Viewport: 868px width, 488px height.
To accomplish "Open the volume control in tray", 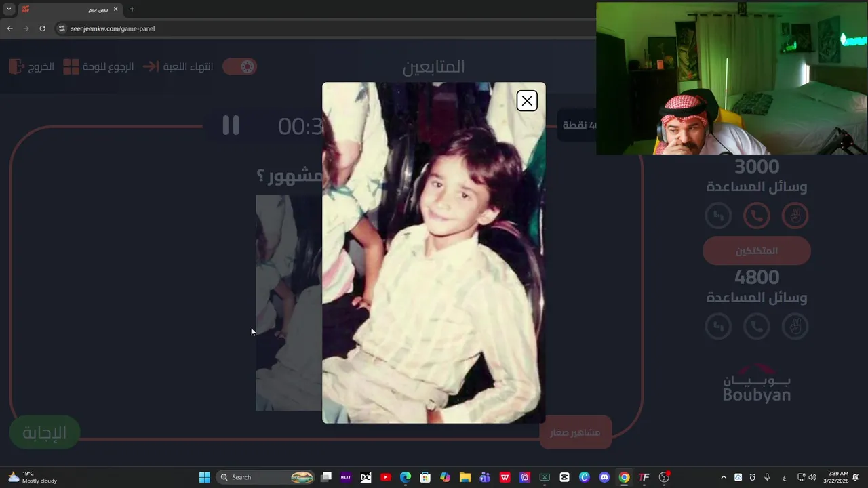I will (x=812, y=477).
